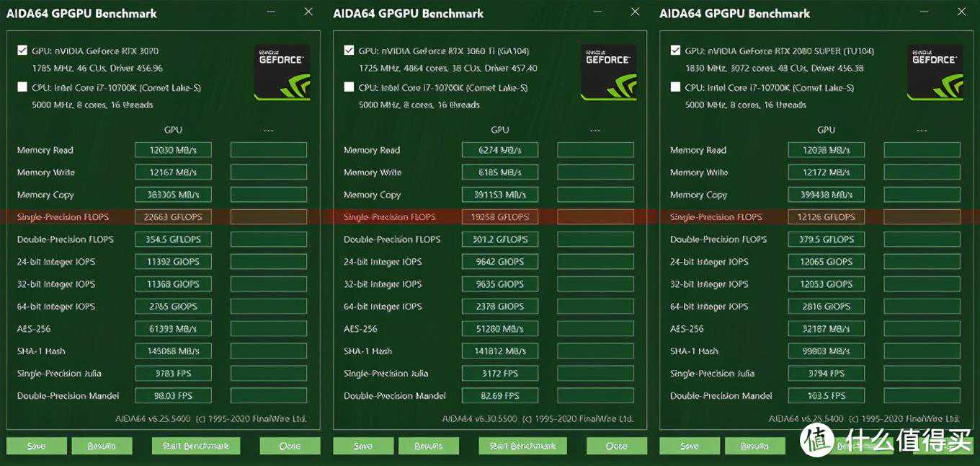The image size is (980, 466).
Task: Minimize the RTX 3070 benchmark window
Action: tap(270, 12)
